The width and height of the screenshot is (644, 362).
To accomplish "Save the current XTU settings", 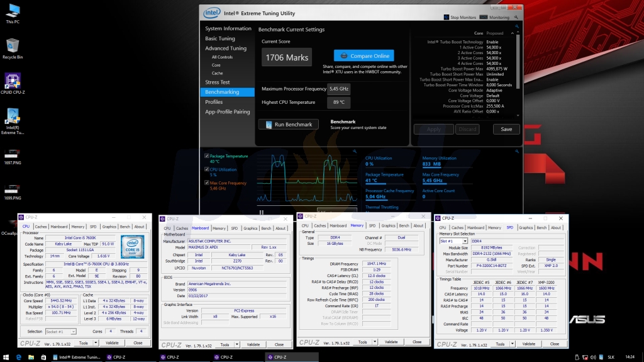I will 506,129.
